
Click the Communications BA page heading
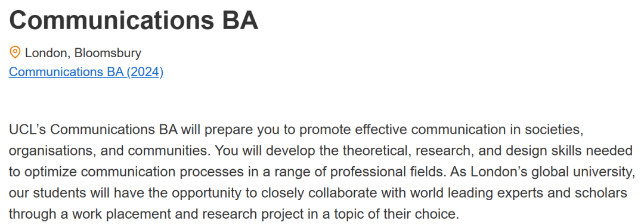134,20
